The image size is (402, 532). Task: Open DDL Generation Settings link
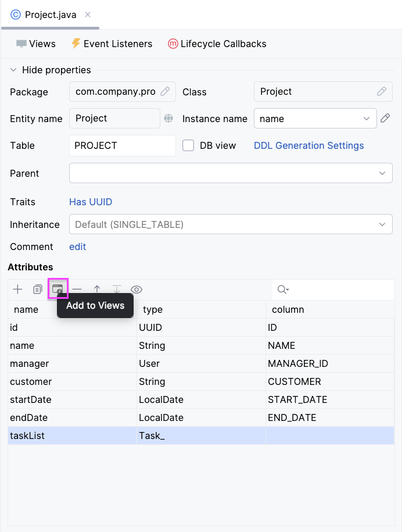(308, 145)
